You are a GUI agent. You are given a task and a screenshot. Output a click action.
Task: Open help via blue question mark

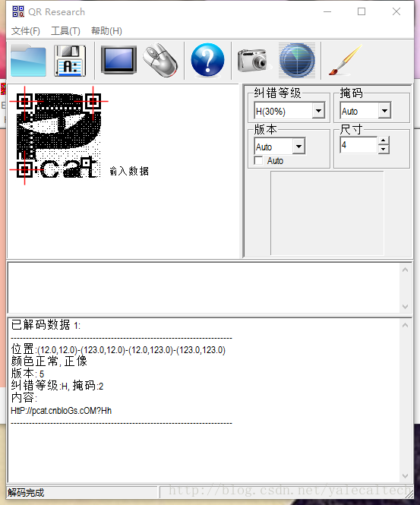[207, 60]
